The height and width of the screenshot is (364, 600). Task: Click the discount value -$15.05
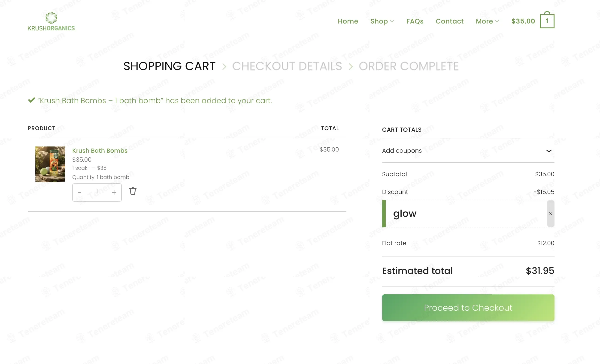point(544,192)
